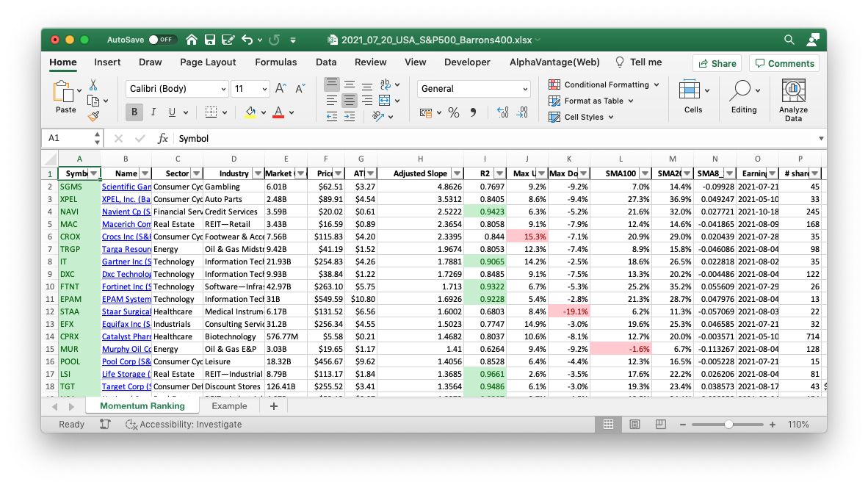
Task: Click the zoom slider handle
Action: pos(728,425)
